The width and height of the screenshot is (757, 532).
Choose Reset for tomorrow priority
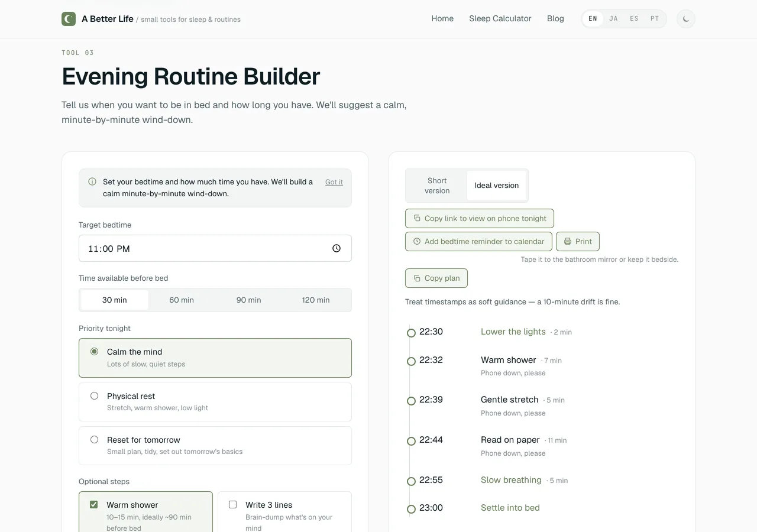(215, 446)
